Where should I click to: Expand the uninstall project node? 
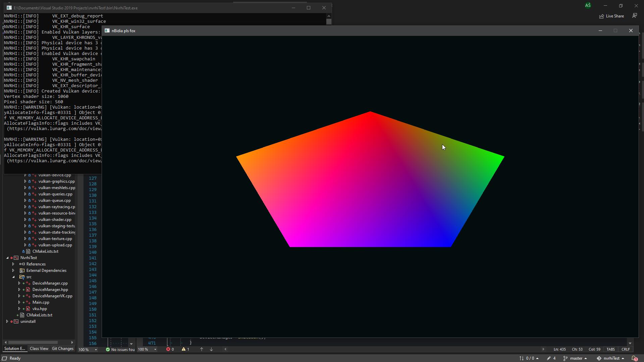(x=7, y=321)
